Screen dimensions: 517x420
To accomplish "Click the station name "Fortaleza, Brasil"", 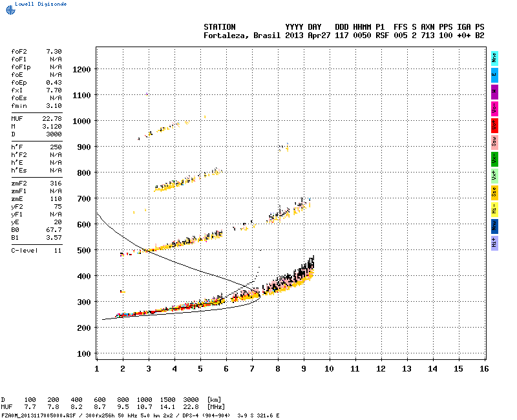I will [x=242, y=36].
